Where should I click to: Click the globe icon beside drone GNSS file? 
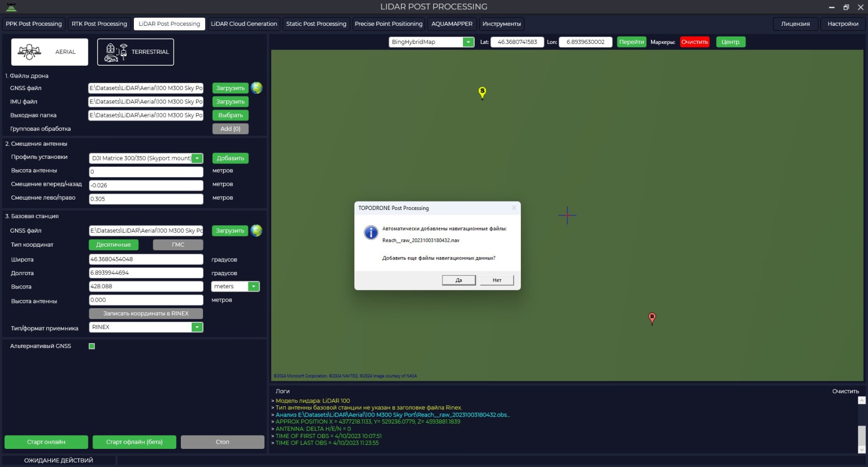256,88
